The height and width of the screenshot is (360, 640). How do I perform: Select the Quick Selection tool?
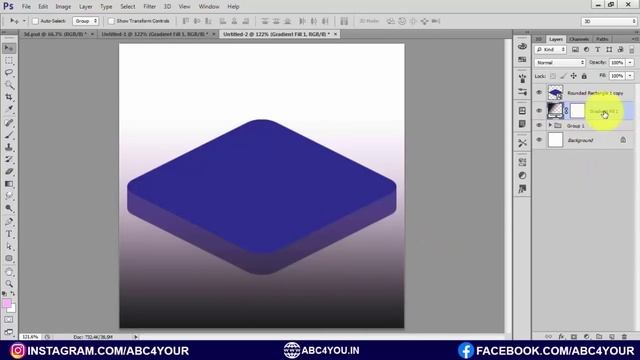[9, 85]
